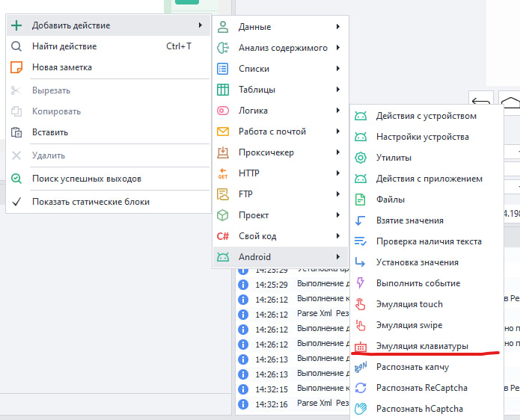This screenshot has height=420, width=520.
Task: Click the Проверка наличия текста icon
Action: click(x=361, y=241)
